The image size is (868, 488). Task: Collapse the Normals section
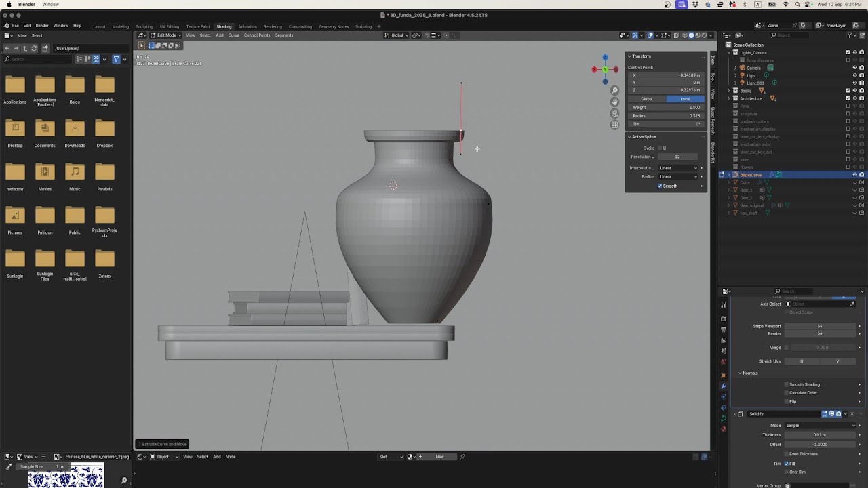coord(749,373)
